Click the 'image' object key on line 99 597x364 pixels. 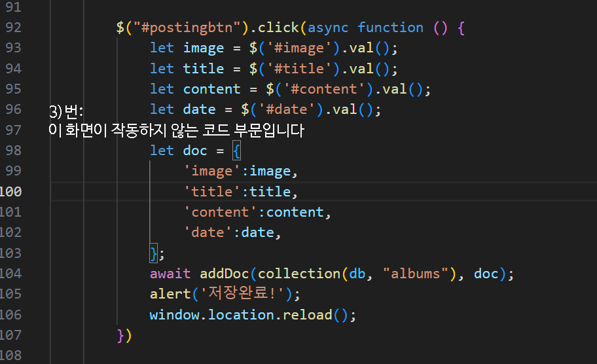[x=211, y=172]
